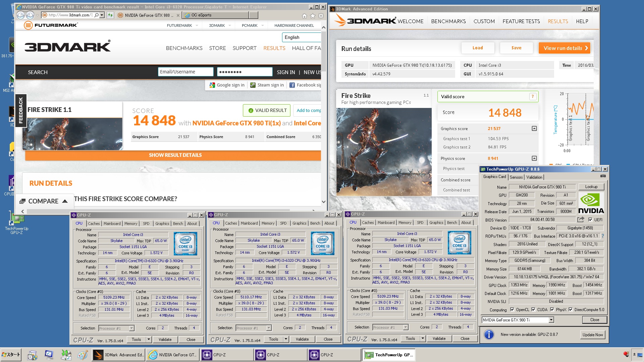644x362 pixels.
Task: Toggle CUDA checkbox in GPU-Z
Action: (533, 310)
